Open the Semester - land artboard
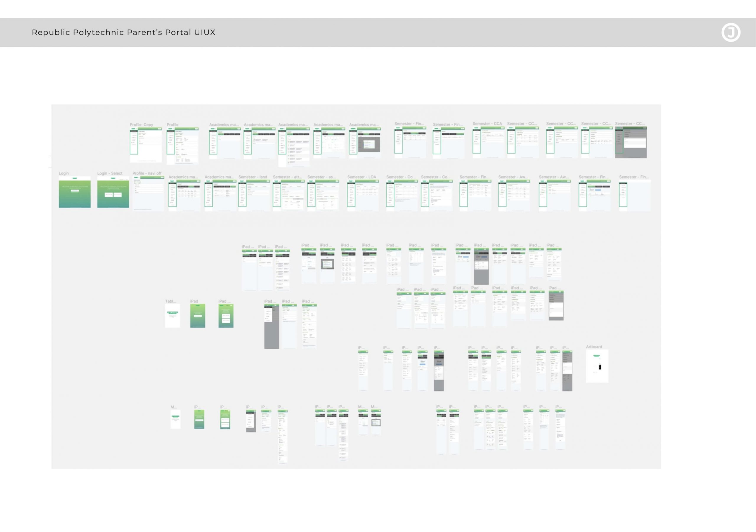756x532 pixels. pos(254,195)
